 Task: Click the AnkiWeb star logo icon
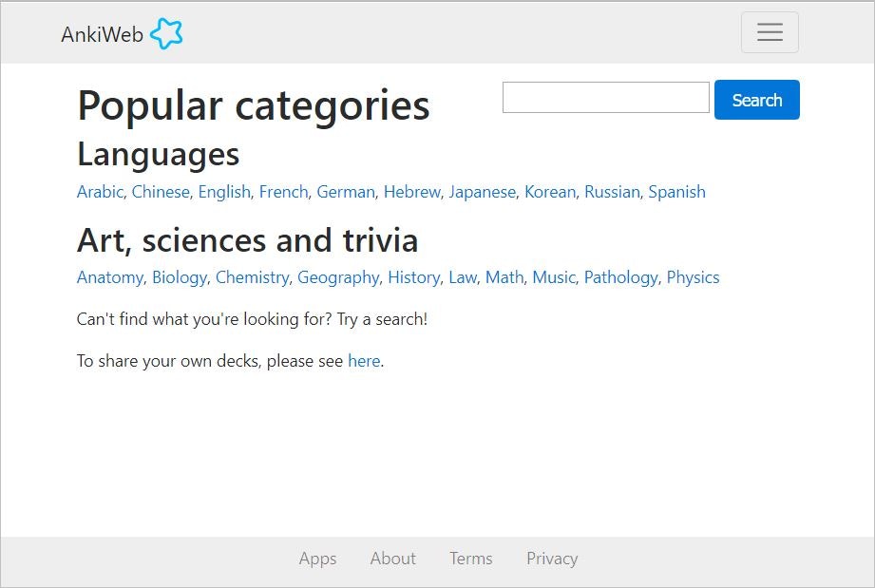pos(166,34)
